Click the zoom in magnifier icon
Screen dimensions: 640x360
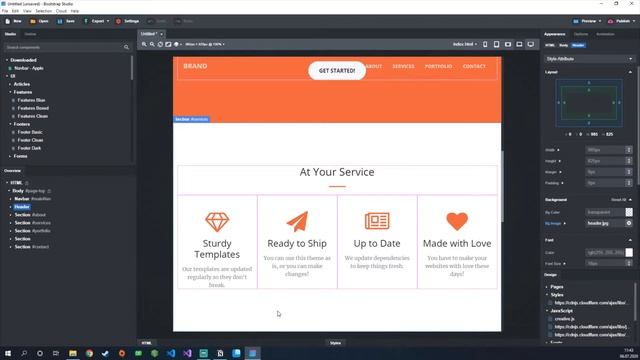(144, 44)
